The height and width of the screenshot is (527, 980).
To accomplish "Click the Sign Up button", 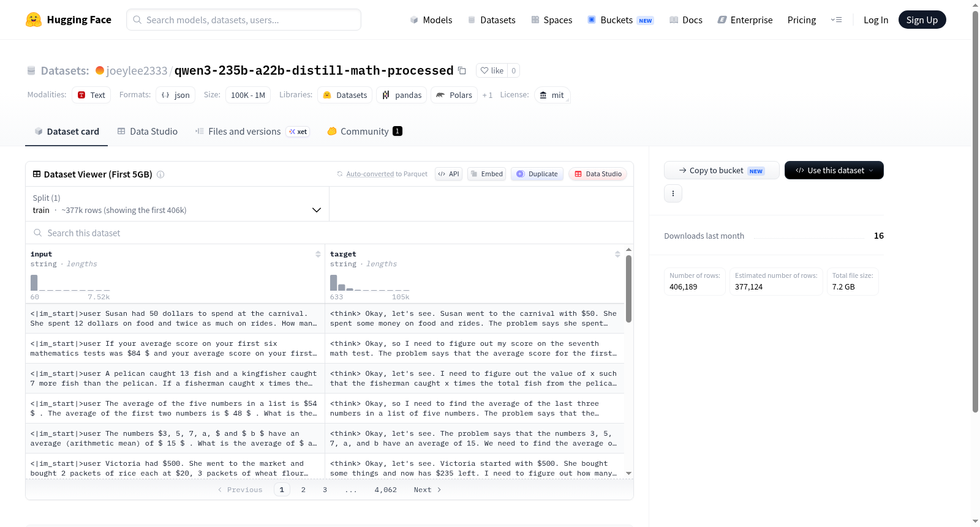I will click(x=922, y=20).
